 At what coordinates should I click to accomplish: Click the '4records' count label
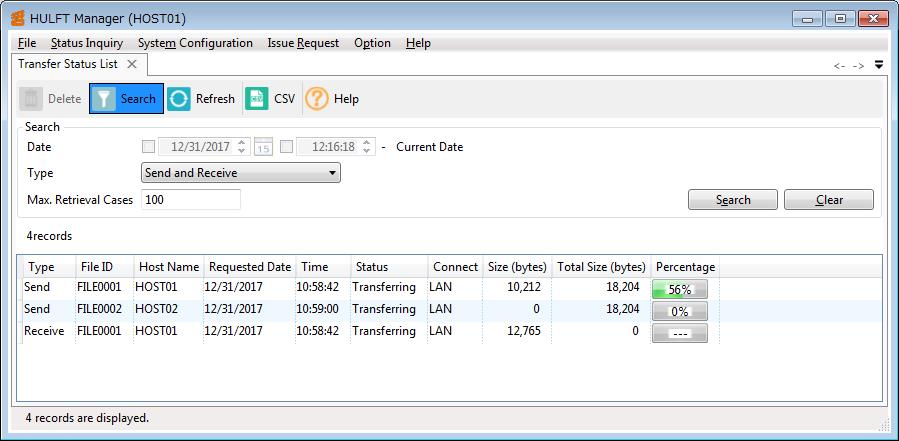[49, 236]
